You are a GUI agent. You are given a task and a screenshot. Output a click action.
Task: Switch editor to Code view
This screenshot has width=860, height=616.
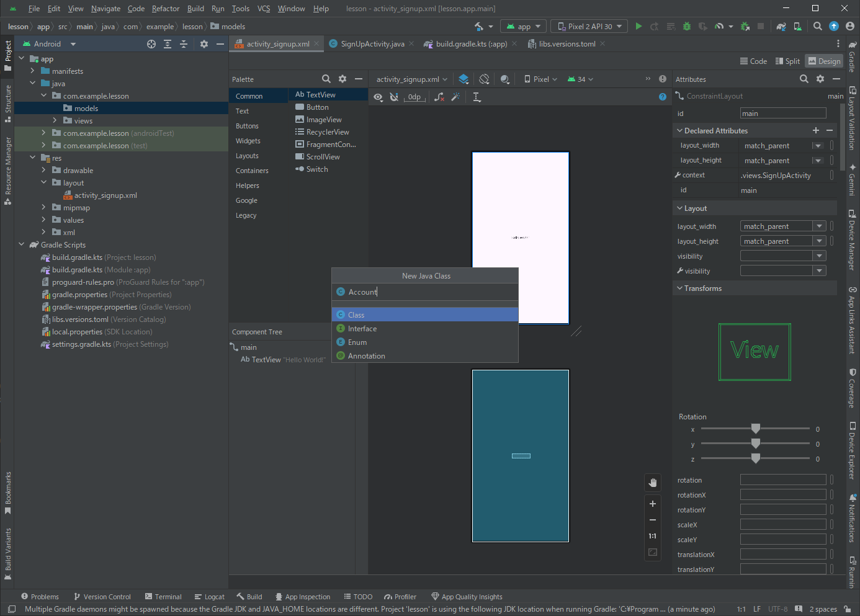[753, 61]
